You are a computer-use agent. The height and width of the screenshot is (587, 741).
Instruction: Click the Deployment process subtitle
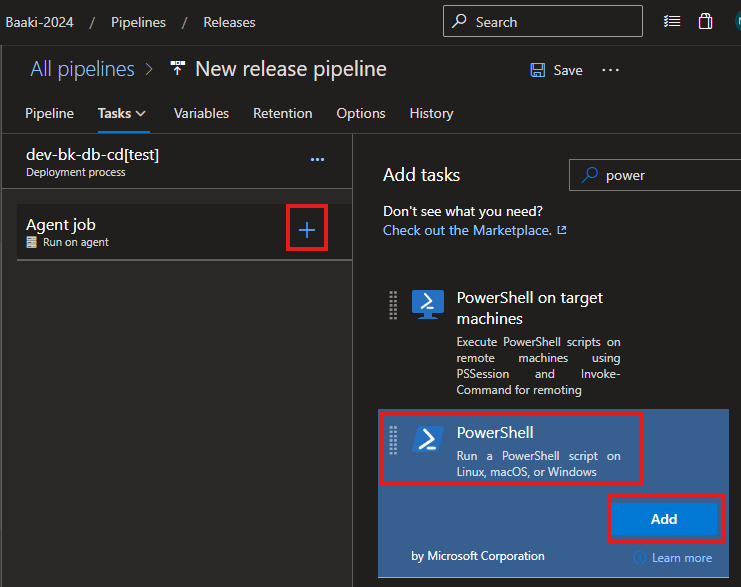(76, 172)
